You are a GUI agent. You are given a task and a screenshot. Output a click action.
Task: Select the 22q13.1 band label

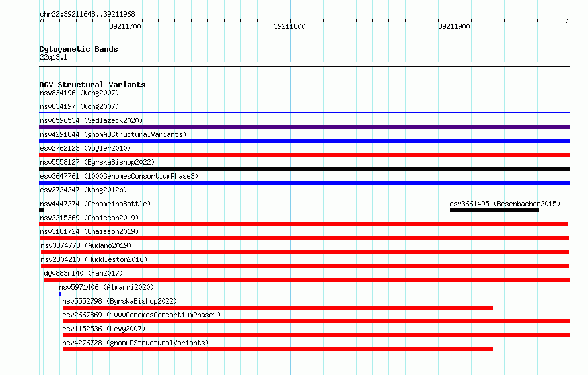point(54,57)
